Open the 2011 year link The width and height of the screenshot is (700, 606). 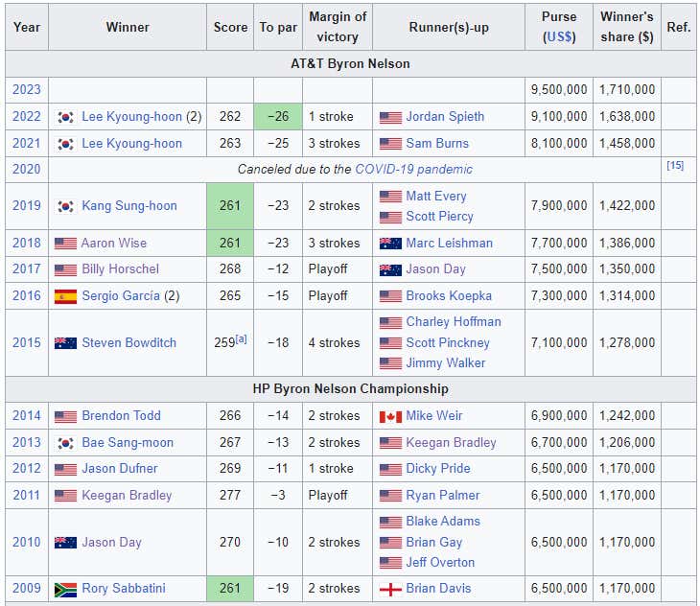pyautogui.click(x=26, y=496)
